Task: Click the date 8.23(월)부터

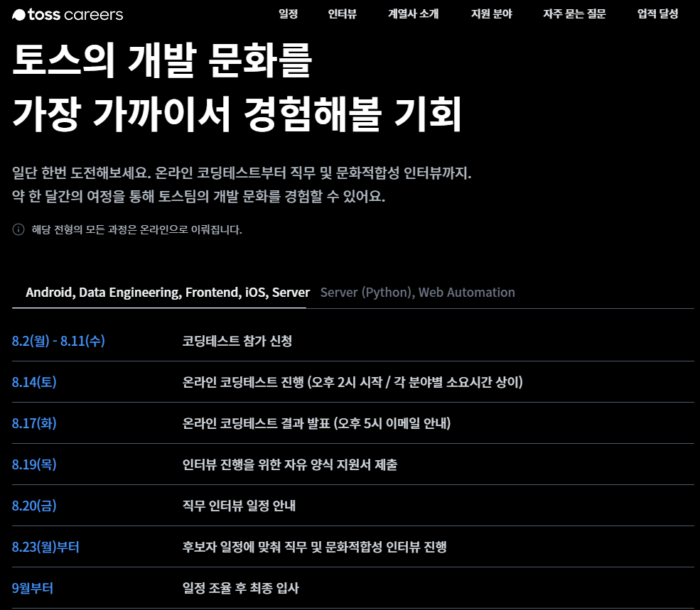Action: pos(45,547)
